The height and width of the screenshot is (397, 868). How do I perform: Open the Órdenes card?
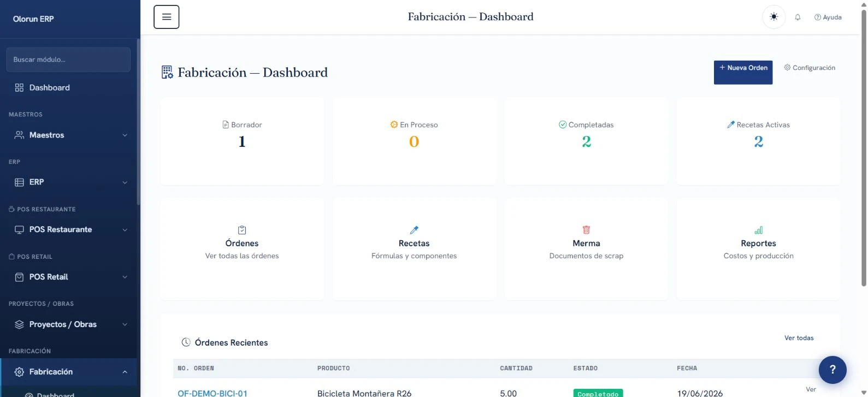coord(242,249)
